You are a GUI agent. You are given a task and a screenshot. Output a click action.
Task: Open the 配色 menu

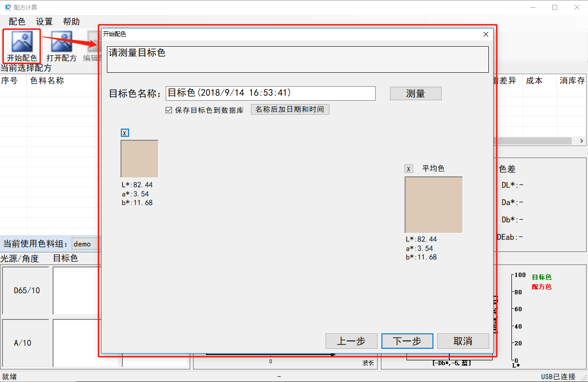click(17, 22)
